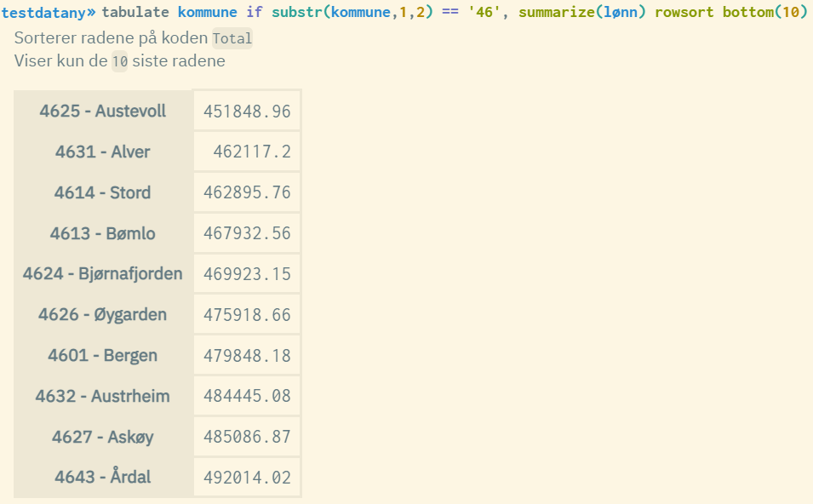Select the 4643 - Årdal row label
This screenshot has width=813, height=504.
pyautogui.click(x=103, y=478)
